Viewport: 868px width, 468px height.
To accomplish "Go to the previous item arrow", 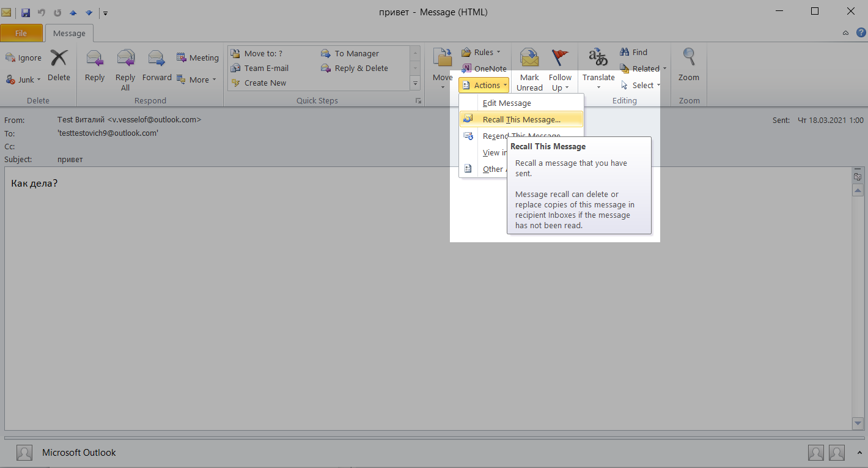I will pos(73,12).
